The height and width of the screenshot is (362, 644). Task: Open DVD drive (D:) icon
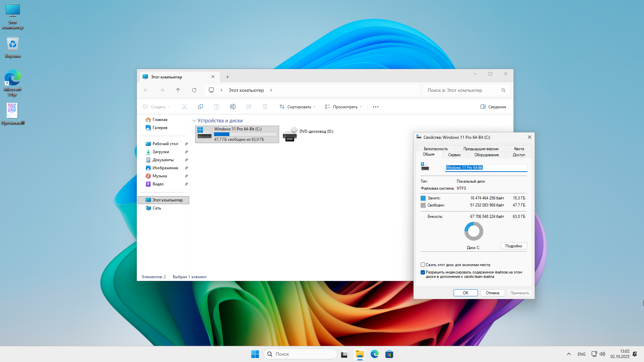290,134
